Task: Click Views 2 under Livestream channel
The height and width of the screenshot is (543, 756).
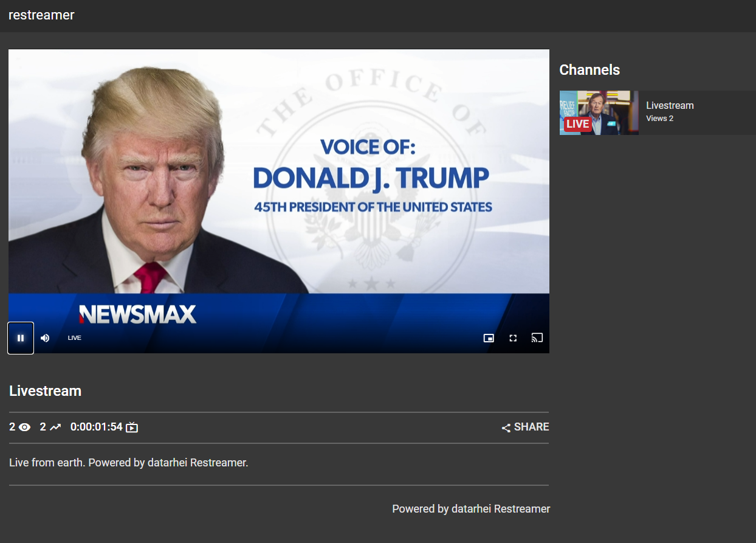Action: (x=659, y=119)
